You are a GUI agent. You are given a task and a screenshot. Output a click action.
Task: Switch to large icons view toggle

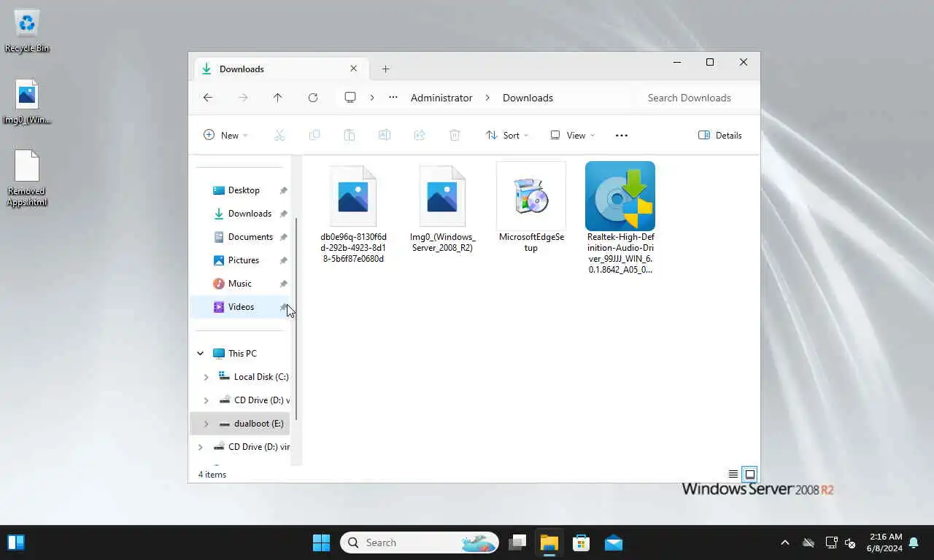click(x=749, y=474)
